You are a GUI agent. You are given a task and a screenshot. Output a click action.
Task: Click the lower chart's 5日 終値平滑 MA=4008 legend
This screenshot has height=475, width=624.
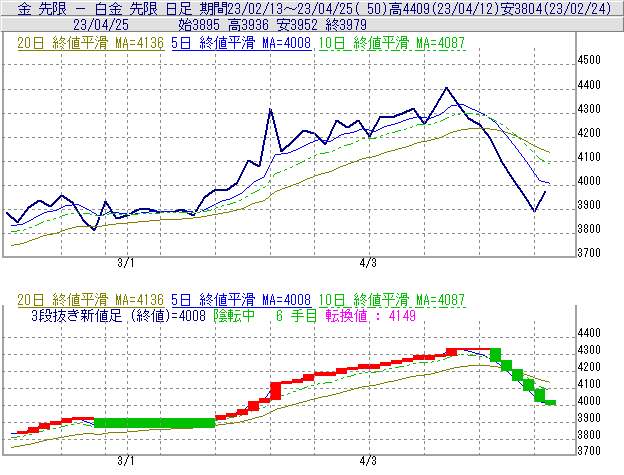tap(241, 300)
